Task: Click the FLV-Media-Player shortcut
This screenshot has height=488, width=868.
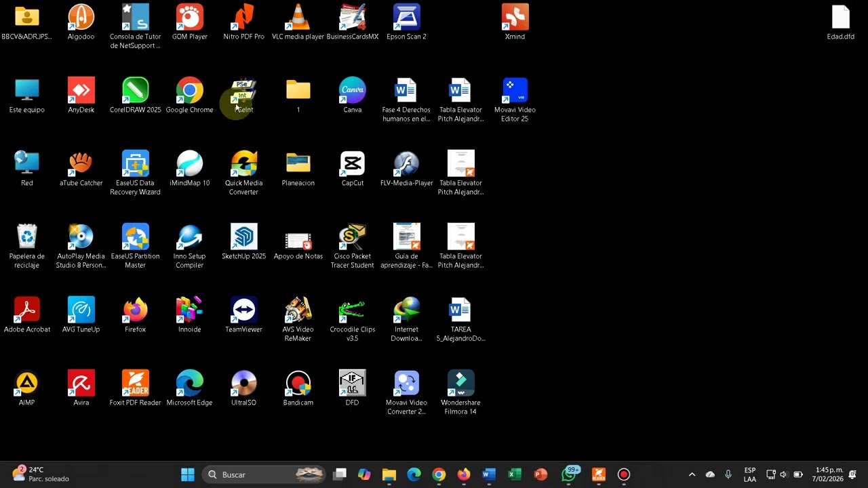Action: click(x=406, y=163)
